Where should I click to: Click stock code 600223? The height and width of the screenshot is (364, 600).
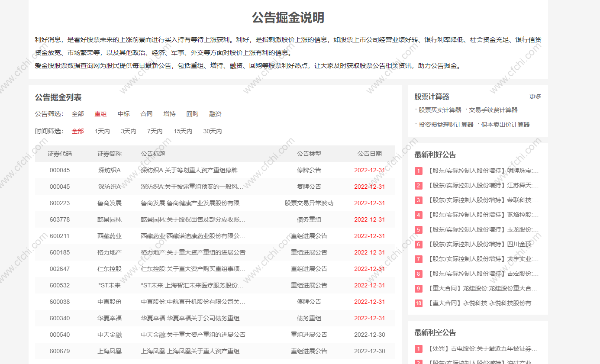[x=60, y=203]
